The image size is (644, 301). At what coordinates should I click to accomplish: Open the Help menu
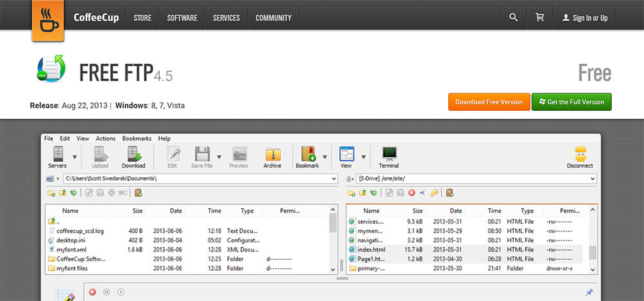[x=164, y=139]
